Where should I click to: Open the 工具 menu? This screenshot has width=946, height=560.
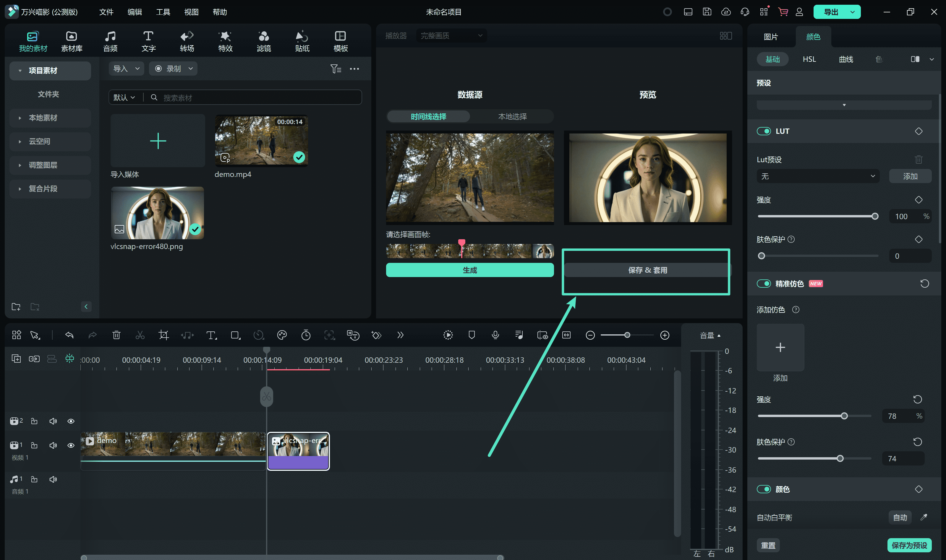(163, 12)
